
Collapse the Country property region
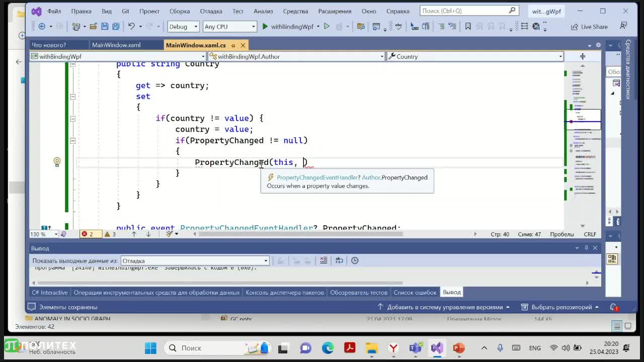coord(72,64)
